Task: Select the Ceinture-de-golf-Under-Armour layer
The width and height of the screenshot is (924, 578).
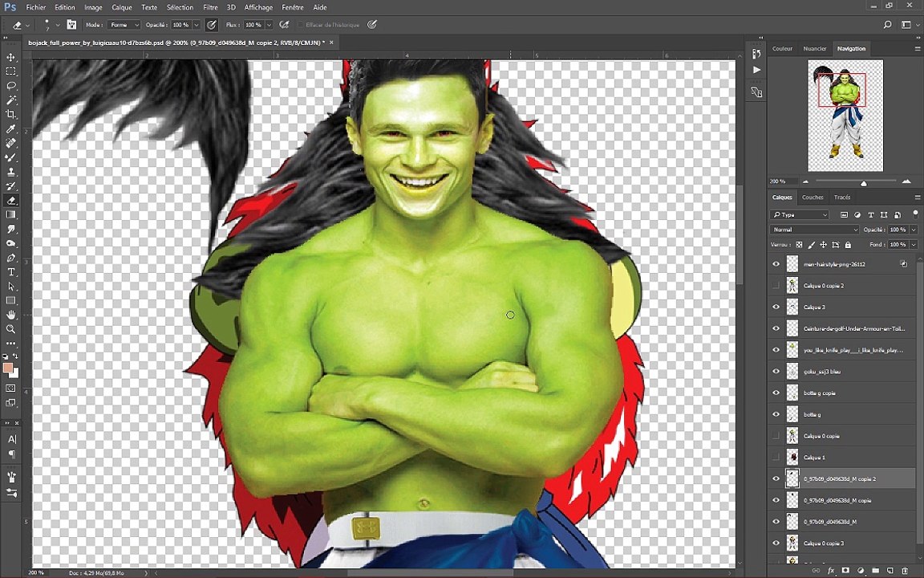Action: point(843,328)
